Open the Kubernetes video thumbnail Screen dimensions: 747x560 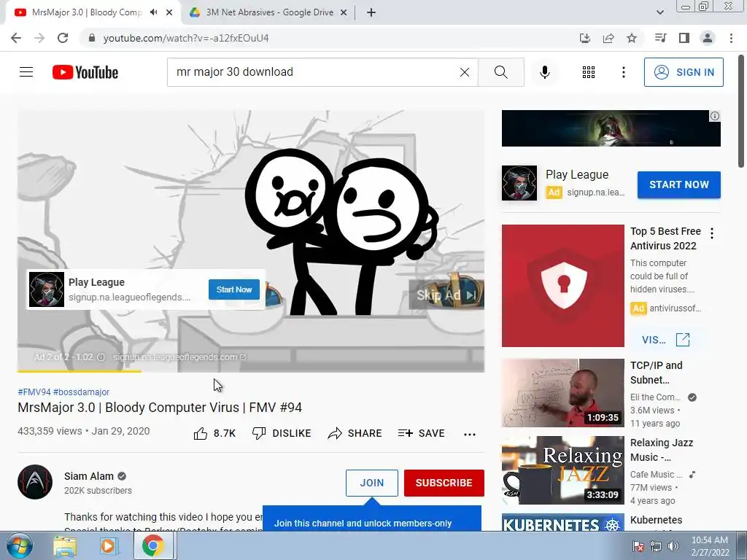(562, 522)
